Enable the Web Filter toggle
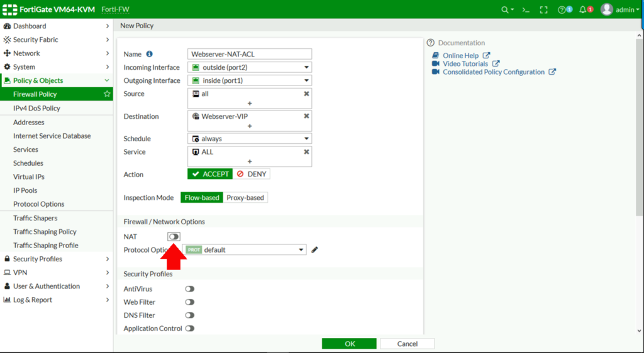644x353 pixels. tap(189, 302)
